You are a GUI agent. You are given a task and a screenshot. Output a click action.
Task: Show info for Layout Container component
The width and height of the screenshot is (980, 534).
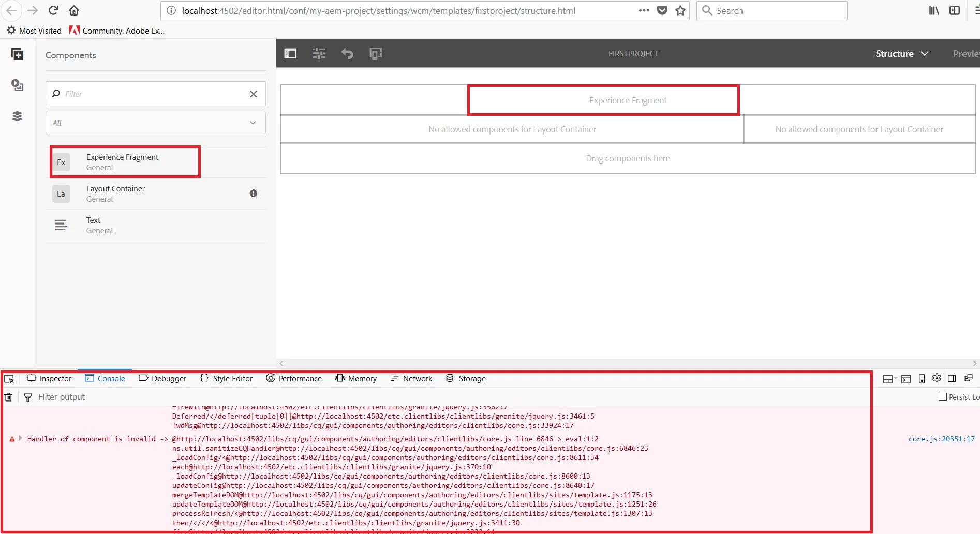pos(254,193)
